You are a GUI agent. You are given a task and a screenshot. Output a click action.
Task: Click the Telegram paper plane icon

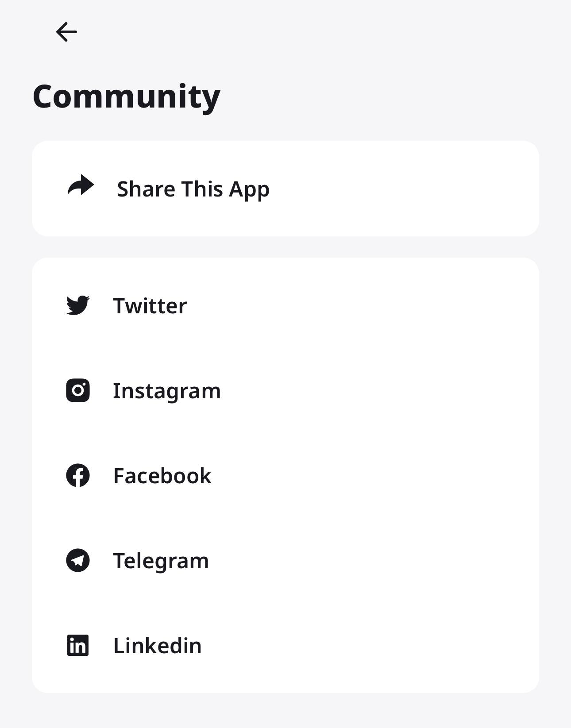pyautogui.click(x=78, y=560)
